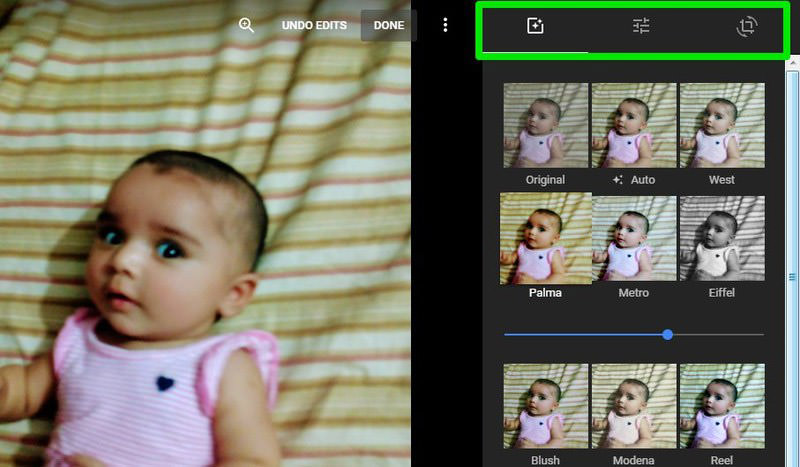Apply the Metro filter thumbnail
Screen dimensions: 800x467
tap(634, 238)
